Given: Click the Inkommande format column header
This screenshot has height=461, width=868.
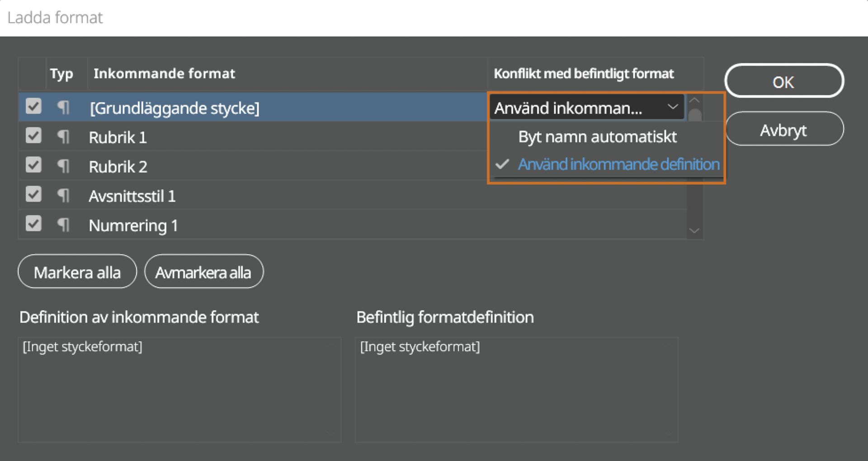Looking at the screenshot, I should [x=164, y=74].
